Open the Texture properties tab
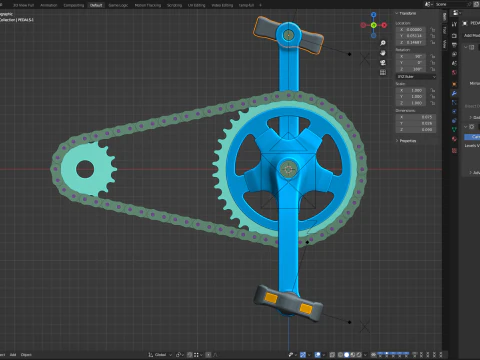Screen dimensions: 480x360 point(454,151)
